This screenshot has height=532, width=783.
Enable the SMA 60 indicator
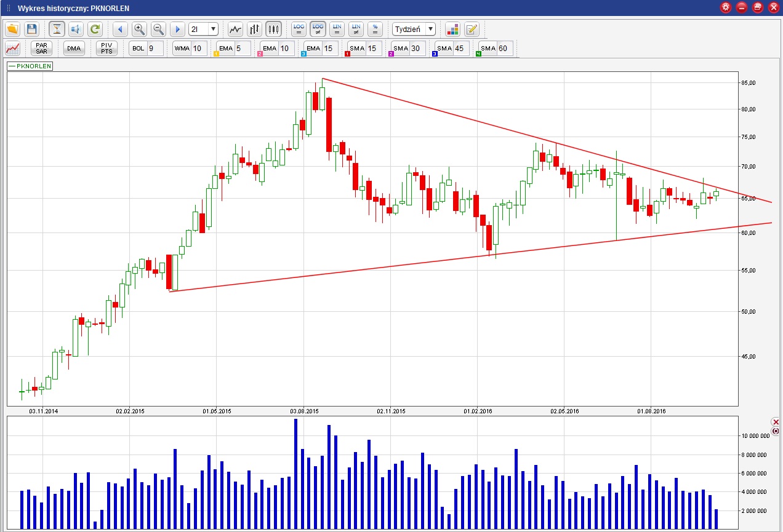tap(488, 48)
